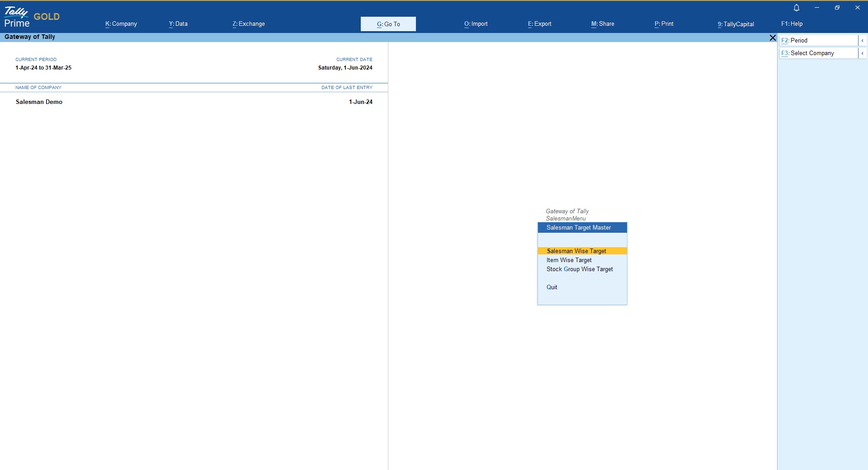This screenshot has height=470, width=868.
Task: Click the TallyPrime Gold logo
Action: pos(32,17)
